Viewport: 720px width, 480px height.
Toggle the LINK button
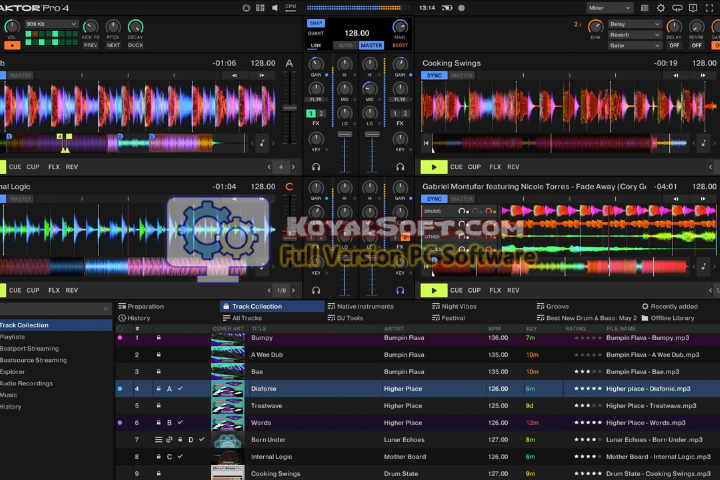pos(315,45)
